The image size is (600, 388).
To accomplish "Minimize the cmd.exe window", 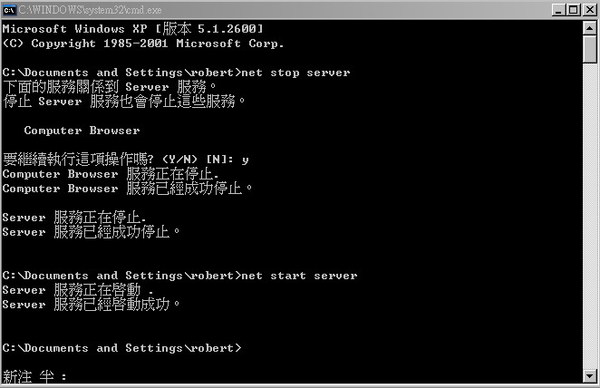I will tap(558, 10).
